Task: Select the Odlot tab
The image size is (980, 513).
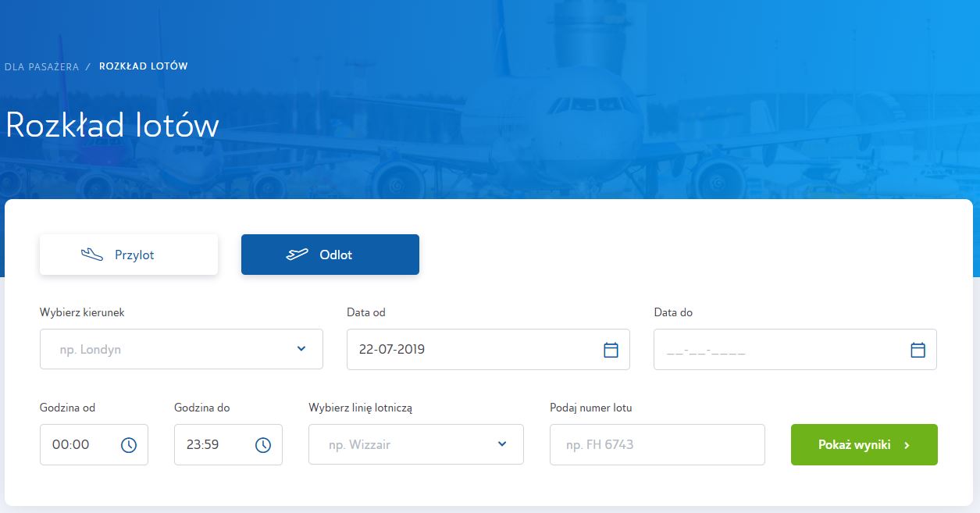Action: tap(330, 255)
